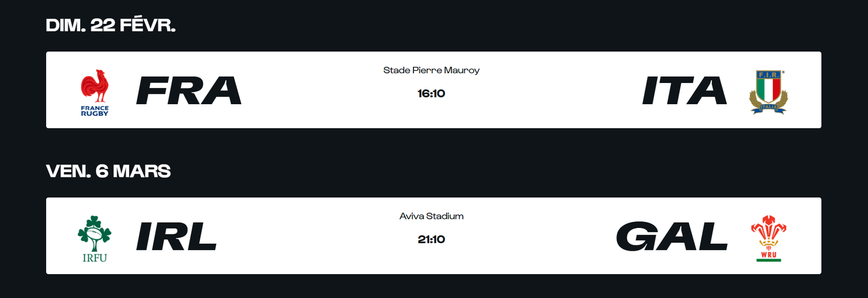This screenshot has width=868, height=298.
Task: Click the IRFU lettering below shamrock
Action: tap(94, 258)
